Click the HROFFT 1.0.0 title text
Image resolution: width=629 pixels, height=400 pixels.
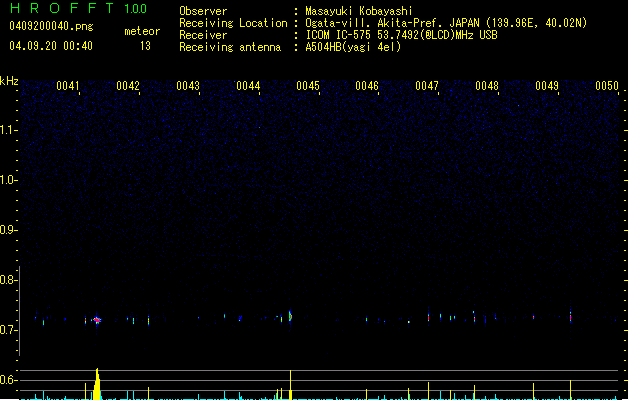pos(79,8)
